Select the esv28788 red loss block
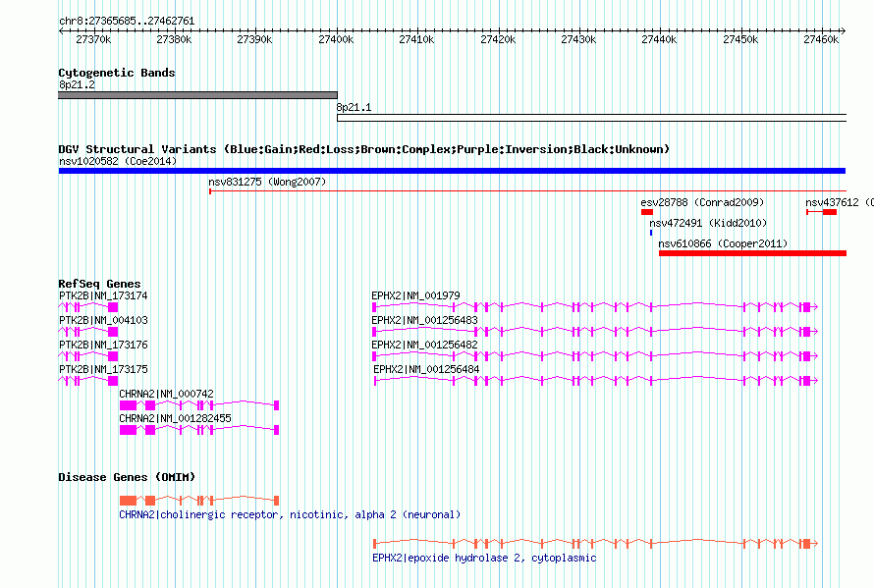The image size is (874, 588). pyautogui.click(x=646, y=212)
